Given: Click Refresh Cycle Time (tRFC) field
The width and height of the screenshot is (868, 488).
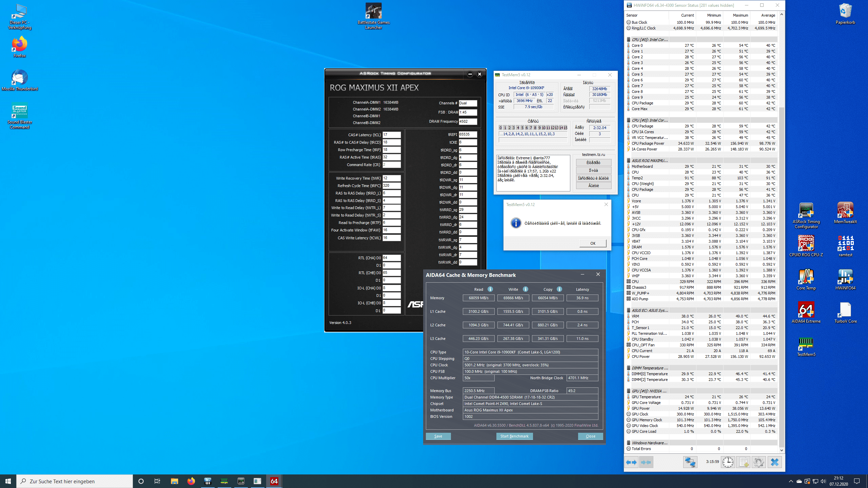Looking at the screenshot, I should pyautogui.click(x=392, y=185).
